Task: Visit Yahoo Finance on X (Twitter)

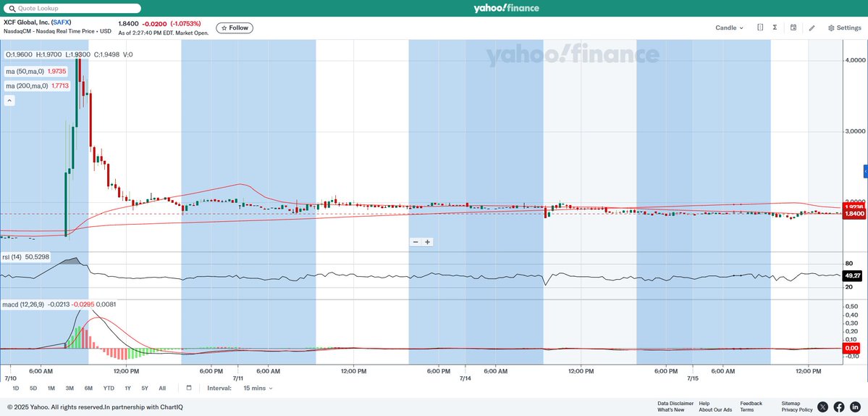Action: [823, 407]
